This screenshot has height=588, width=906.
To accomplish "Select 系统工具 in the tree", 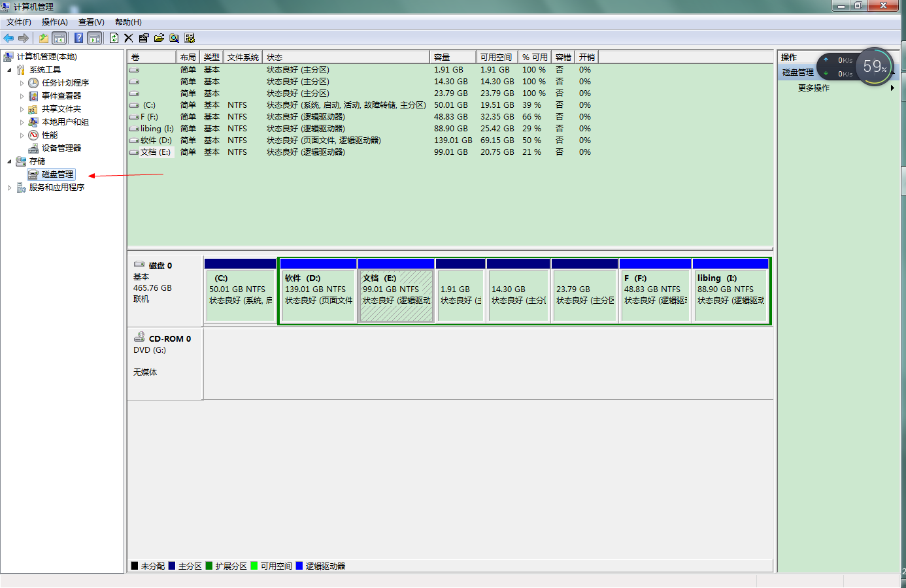I will 44,70.
